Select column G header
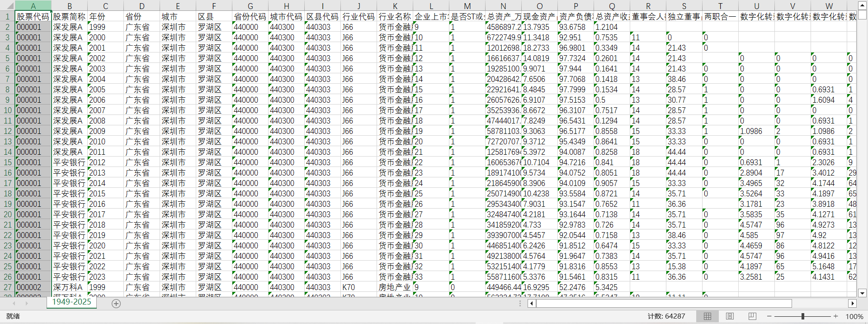The height and width of the screenshot is (324, 868). click(250, 6)
